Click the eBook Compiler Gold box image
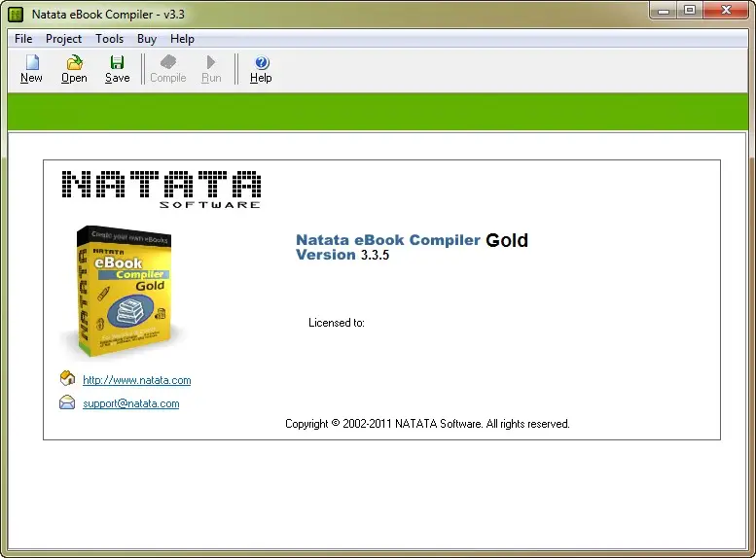The width and height of the screenshot is (756, 558). coord(124,291)
